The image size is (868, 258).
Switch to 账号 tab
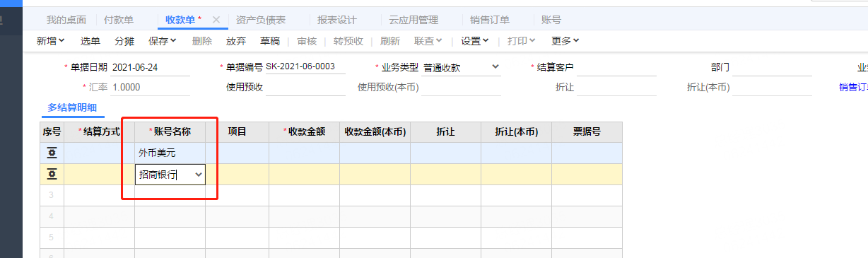[x=551, y=20]
